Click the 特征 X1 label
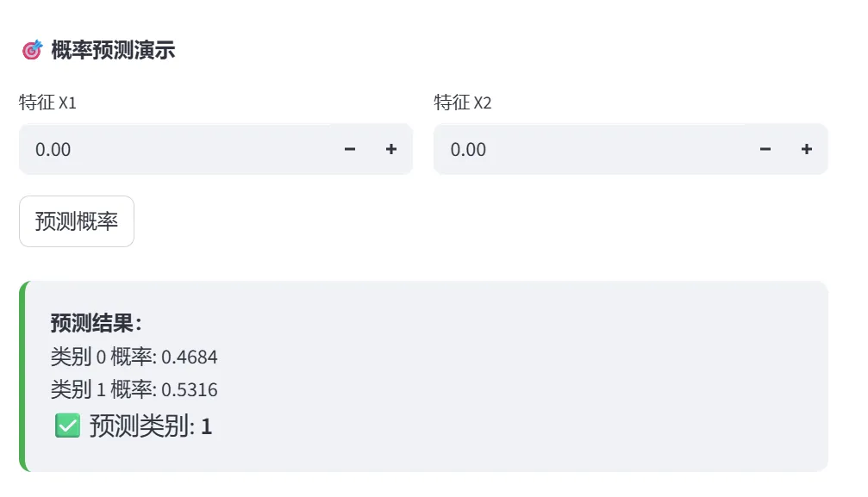 pyautogui.click(x=48, y=103)
